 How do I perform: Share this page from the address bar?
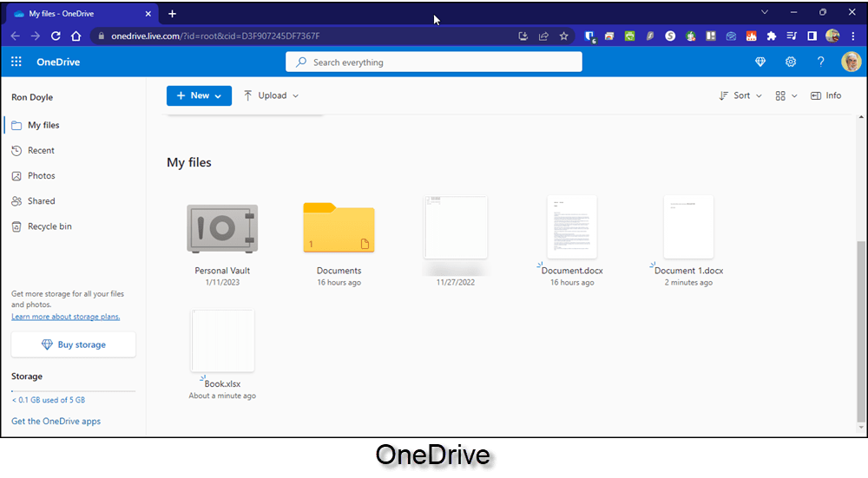[543, 36]
